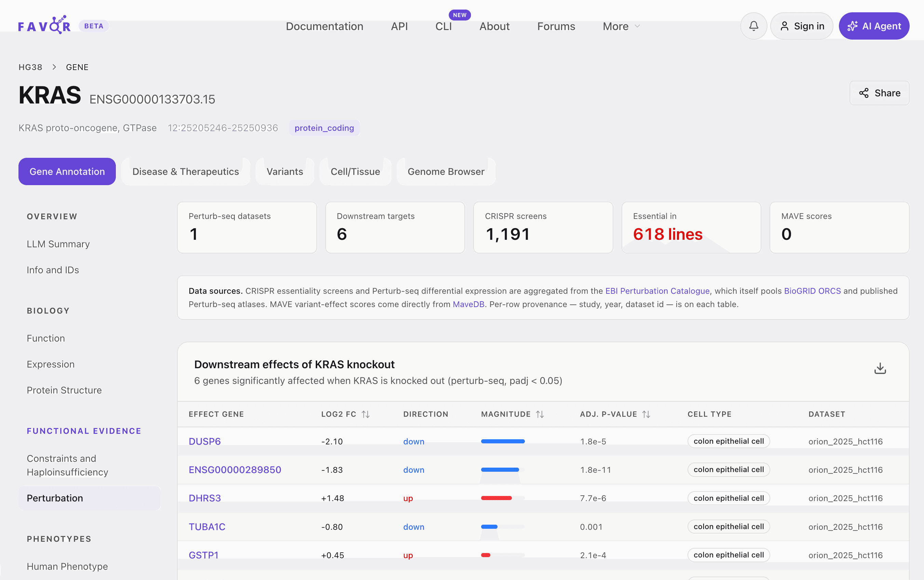Open the CLI page

point(443,26)
